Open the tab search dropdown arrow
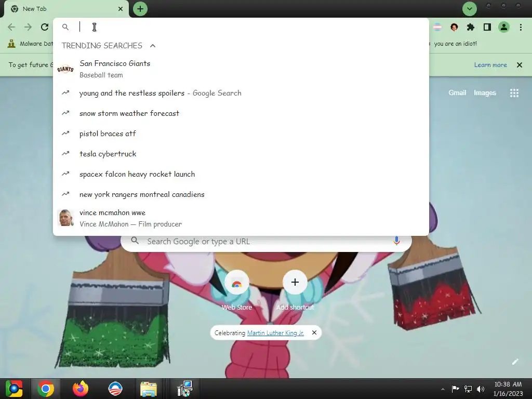The height and width of the screenshot is (399, 532). pos(470,9)
